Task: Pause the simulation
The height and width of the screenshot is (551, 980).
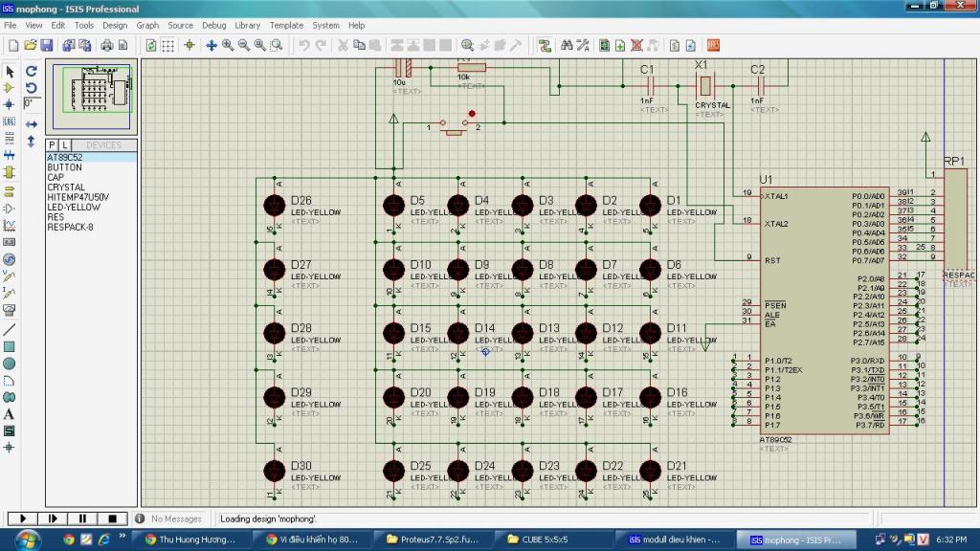Action: click(x=82, y=518)
